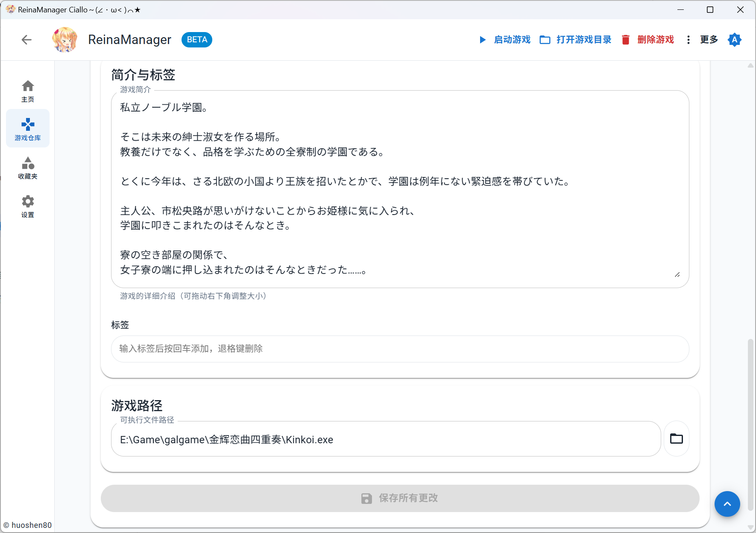
Task: Click the hint text 游戏的详细介绍
Action: click(x=193, y=296)
